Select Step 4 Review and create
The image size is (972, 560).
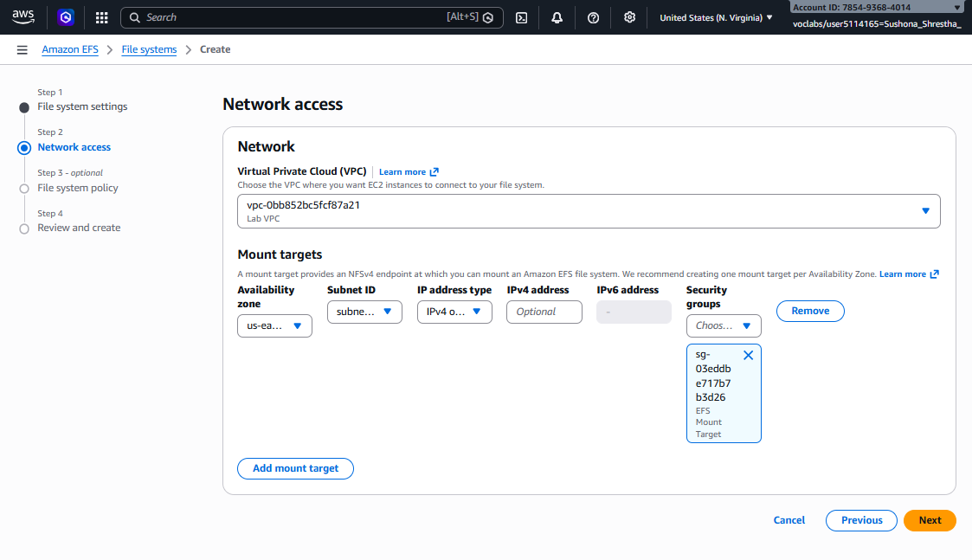click(79, 228)
